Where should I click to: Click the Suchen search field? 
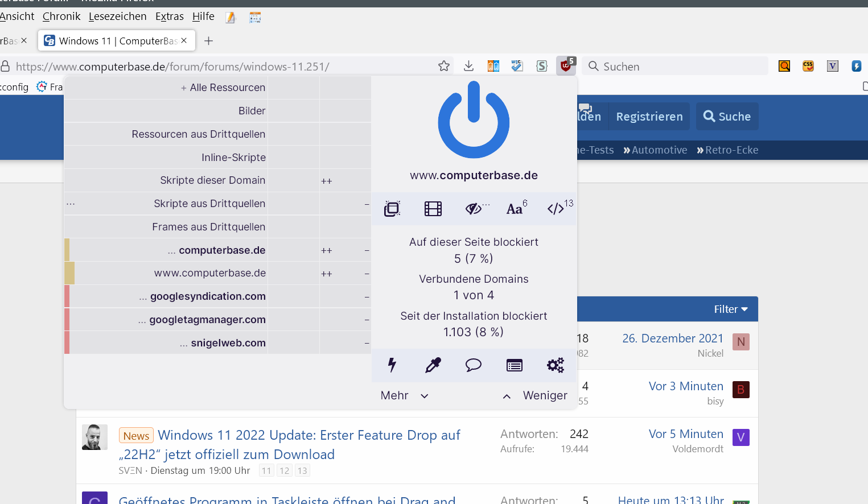point(677,67)
